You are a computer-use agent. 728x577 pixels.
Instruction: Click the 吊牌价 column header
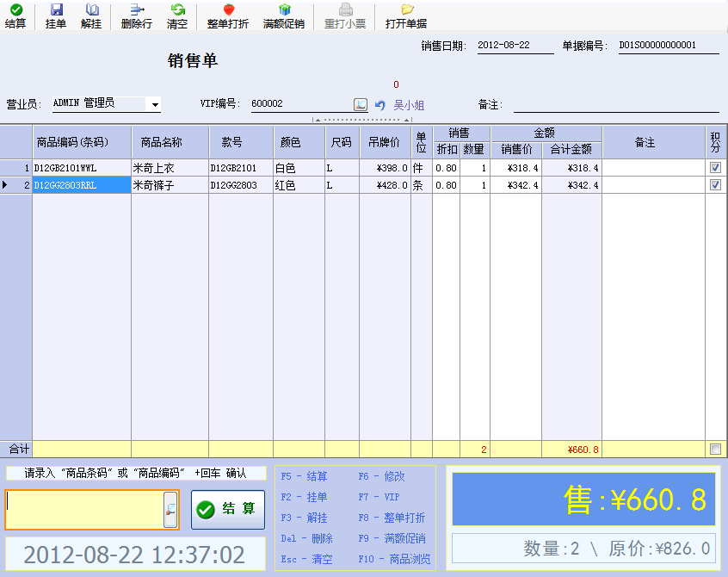385,142
